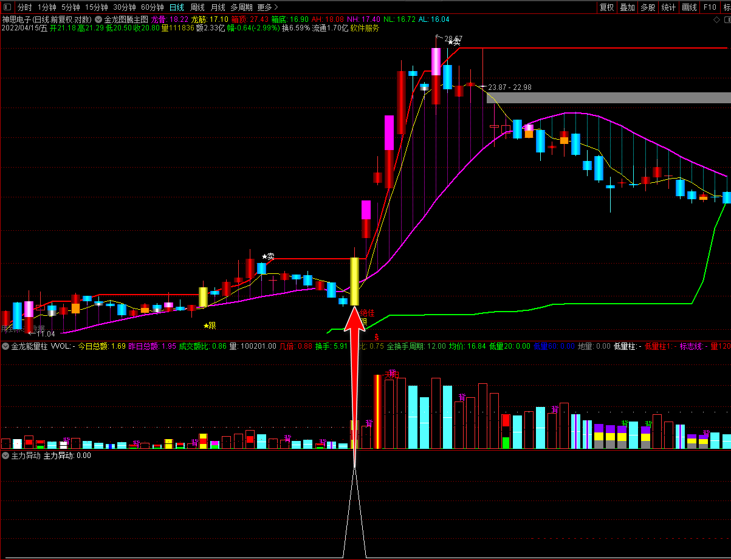Select the 1分钟 period tab
Screen dimensions: 731x560
47,7
